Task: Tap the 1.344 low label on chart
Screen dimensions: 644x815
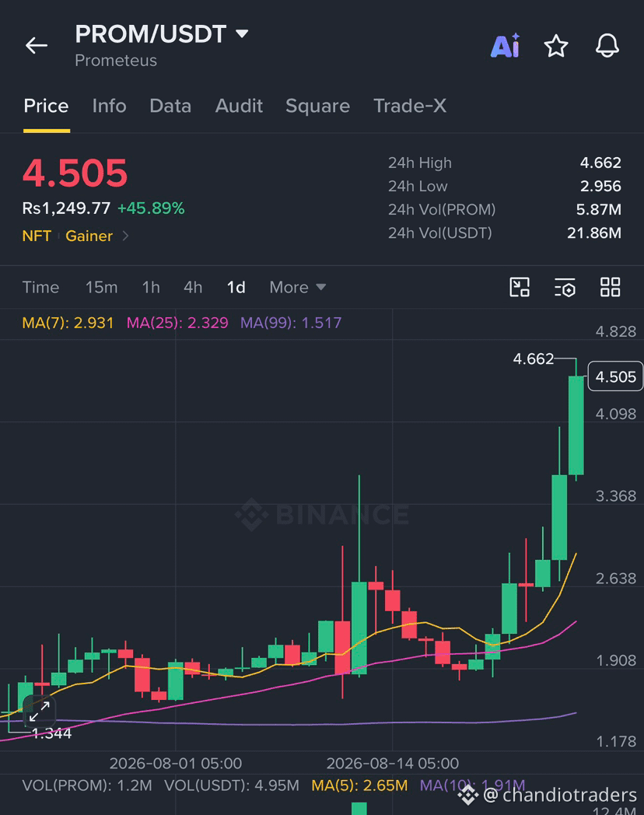Action: [51, 733]
